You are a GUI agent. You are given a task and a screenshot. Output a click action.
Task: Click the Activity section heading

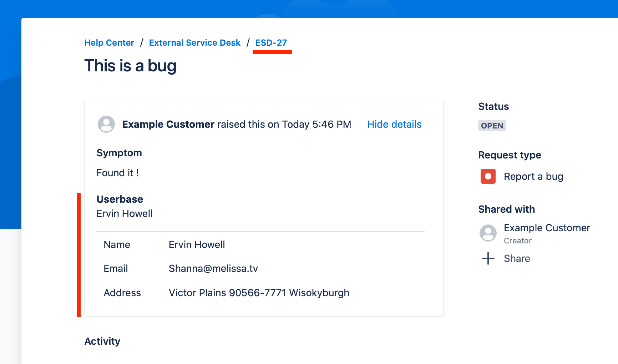(x=102, y=341)
